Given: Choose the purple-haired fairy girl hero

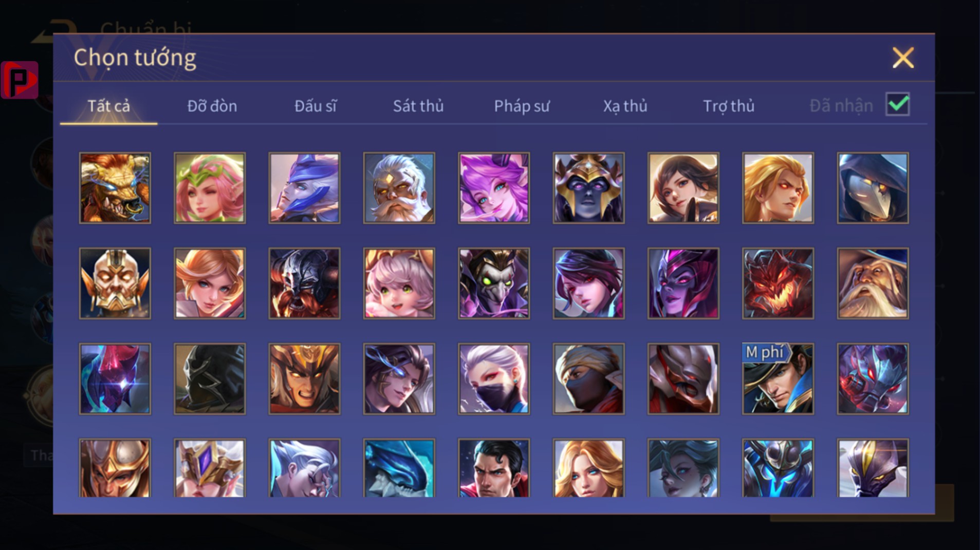Looking at the screenshot, I should point(494,188).
